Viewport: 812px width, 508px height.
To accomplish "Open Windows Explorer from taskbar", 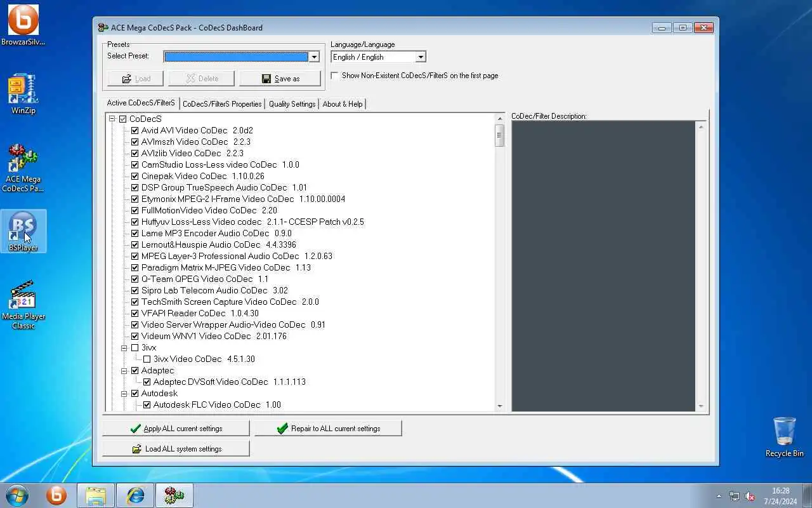I will click(x=96, y=495).
